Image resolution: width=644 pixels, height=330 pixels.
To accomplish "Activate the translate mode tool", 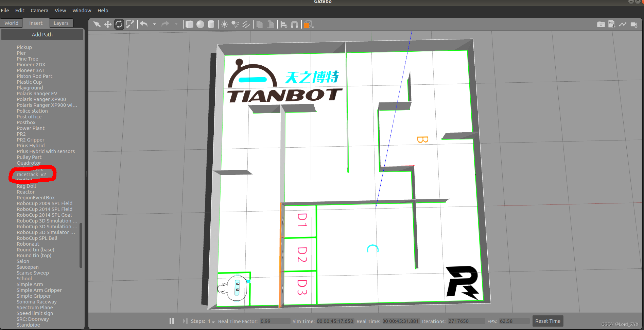I will click(x=108, y=24).
